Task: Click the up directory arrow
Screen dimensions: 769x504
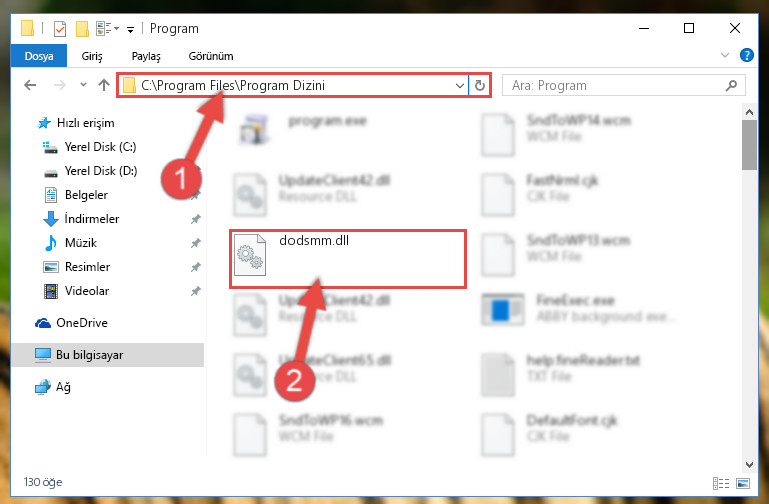Action: 103,85
